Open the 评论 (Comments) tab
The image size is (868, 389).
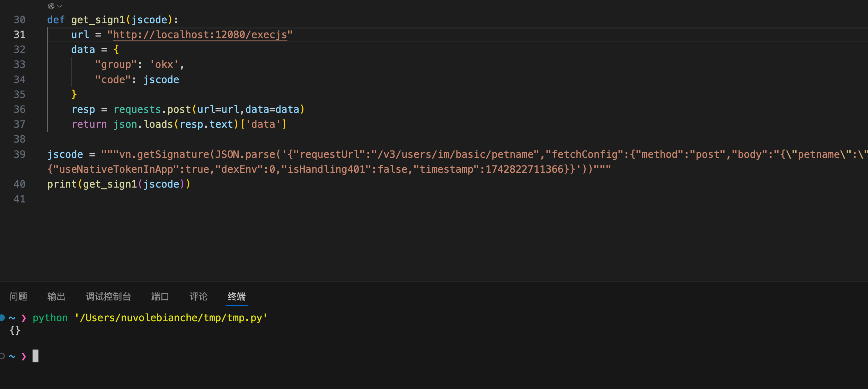pyautogui.click(x=198, y=297)
